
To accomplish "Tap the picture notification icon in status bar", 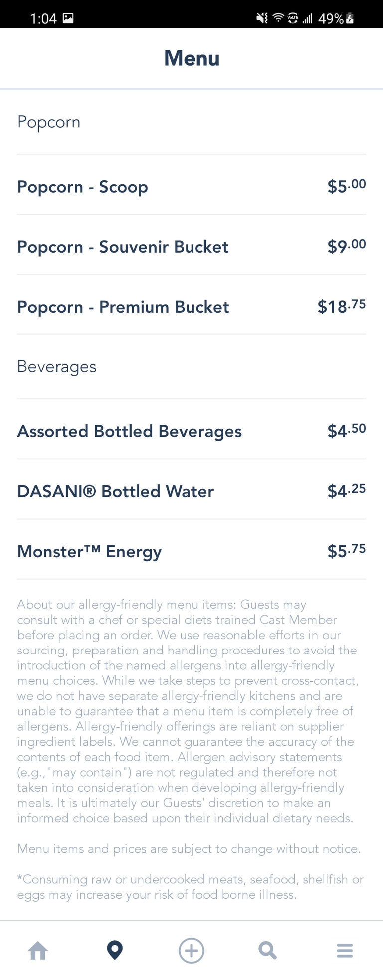I will [x=68, y=19].
